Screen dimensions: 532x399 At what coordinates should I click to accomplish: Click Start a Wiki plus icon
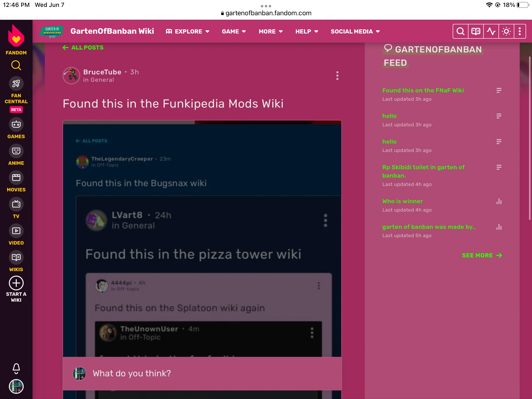coord(16,283)
